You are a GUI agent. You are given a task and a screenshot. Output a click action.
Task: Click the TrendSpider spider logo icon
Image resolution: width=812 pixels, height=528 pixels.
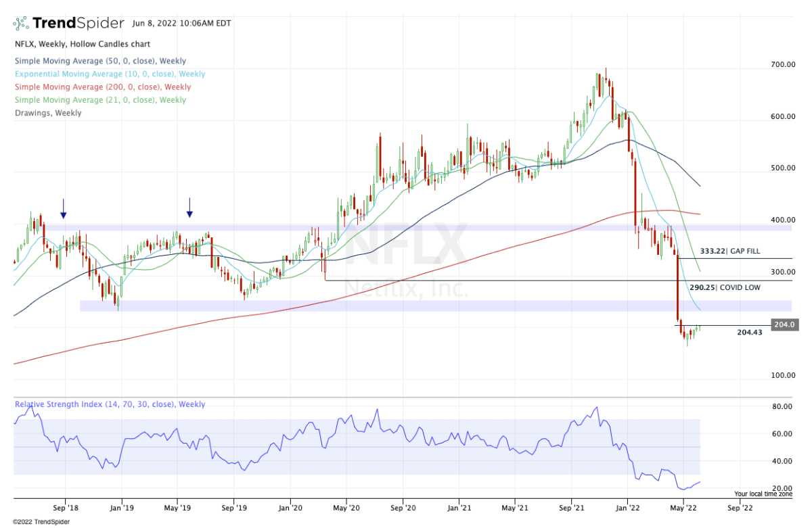point(20,24)
